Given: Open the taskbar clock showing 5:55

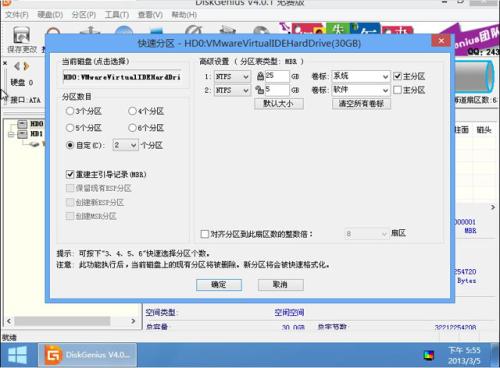Looking at the screenshot, I should tap(464, 355).
